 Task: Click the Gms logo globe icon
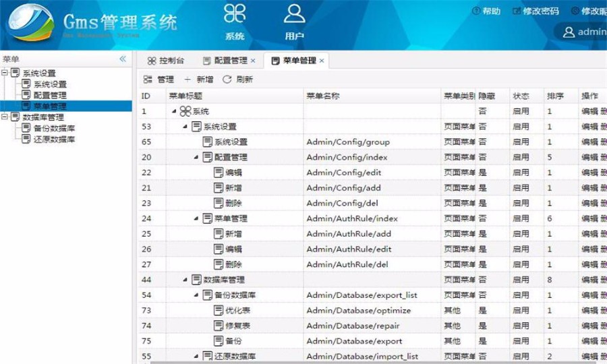pyautogui.click(x=31, y=22)
